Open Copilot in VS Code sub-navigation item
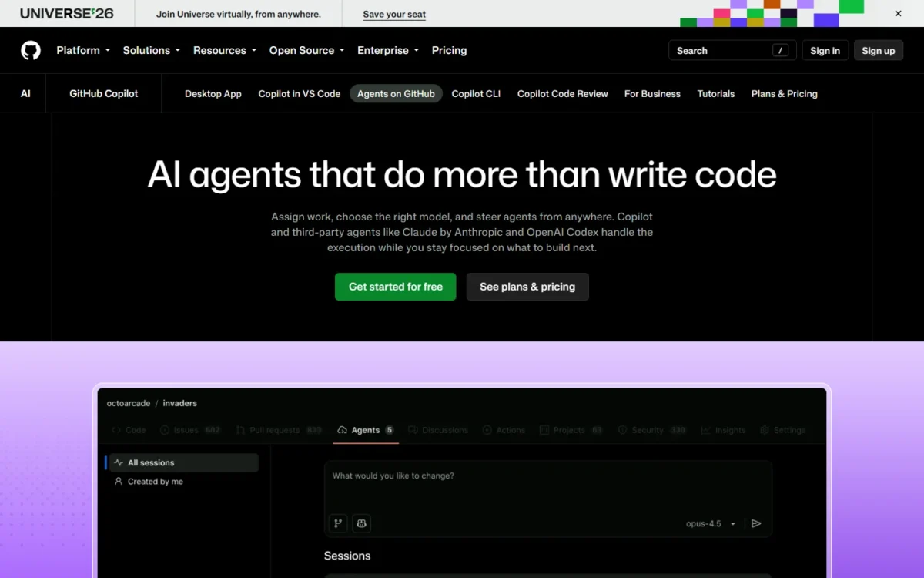The height and width of the screenshot is (578, 924). (x=300, y=94)
